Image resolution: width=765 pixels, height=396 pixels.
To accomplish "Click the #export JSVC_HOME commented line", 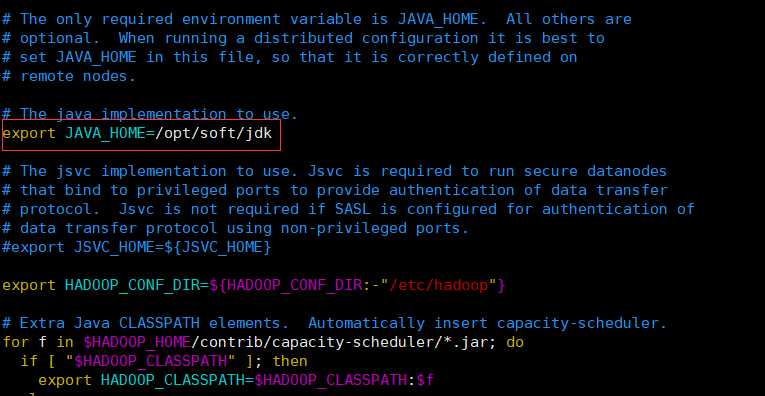I will coord(137,247).
